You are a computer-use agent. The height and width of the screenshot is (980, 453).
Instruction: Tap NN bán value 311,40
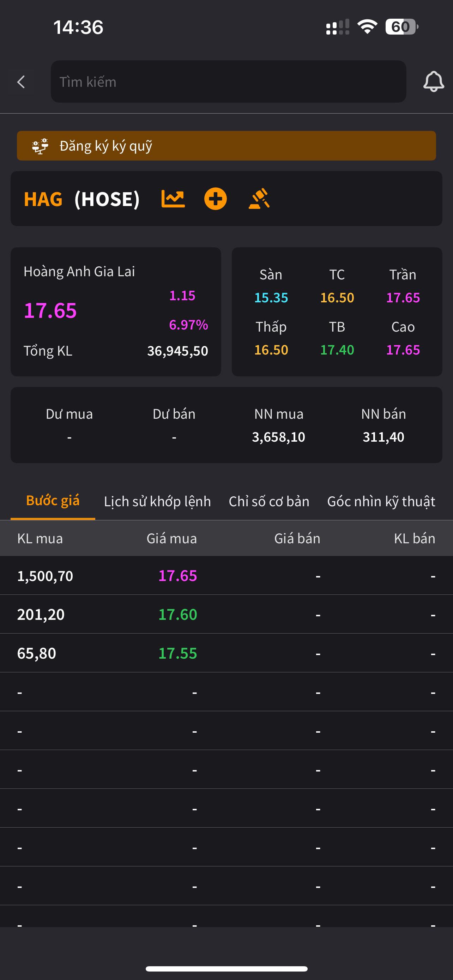(383, 437)
